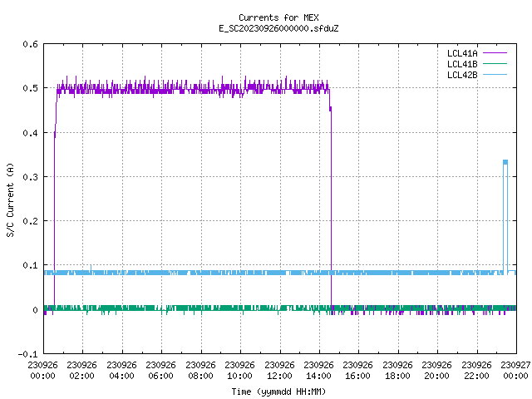Viewport: 532px width, 399px height.
Task: Click the y-axis tick value -0.1
Action: coord(27,354)
